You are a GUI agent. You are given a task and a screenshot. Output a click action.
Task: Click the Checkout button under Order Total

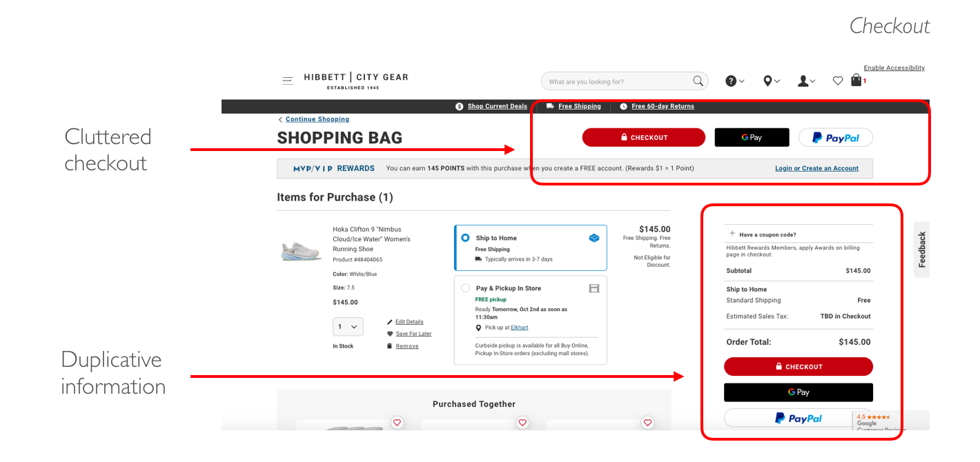point(798,367)
